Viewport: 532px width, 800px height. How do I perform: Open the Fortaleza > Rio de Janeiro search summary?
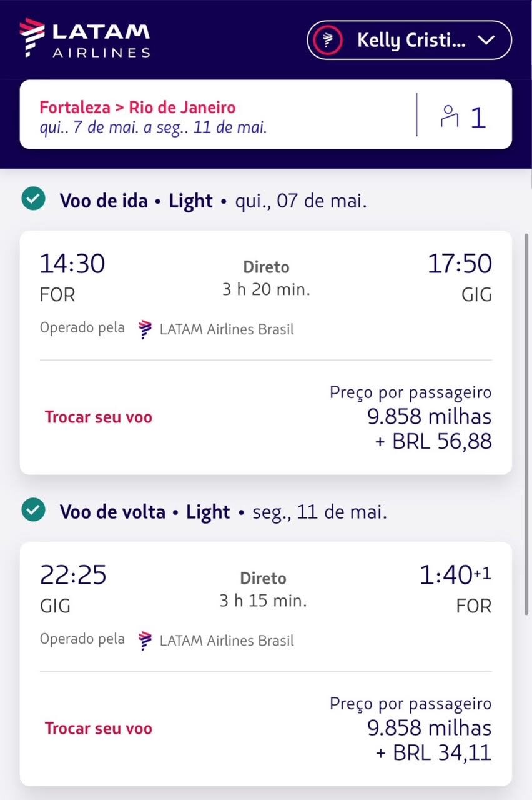[138, 107]
